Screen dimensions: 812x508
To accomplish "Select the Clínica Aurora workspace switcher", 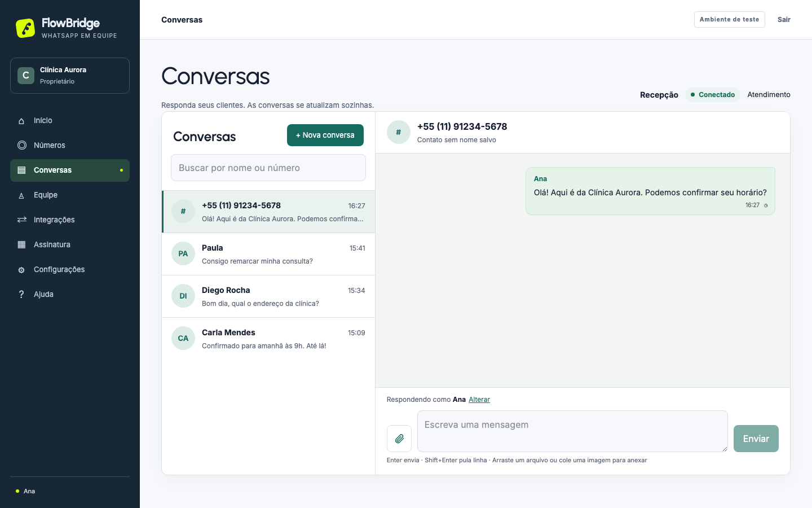I will pyautogui.click(x=70, y=76).
